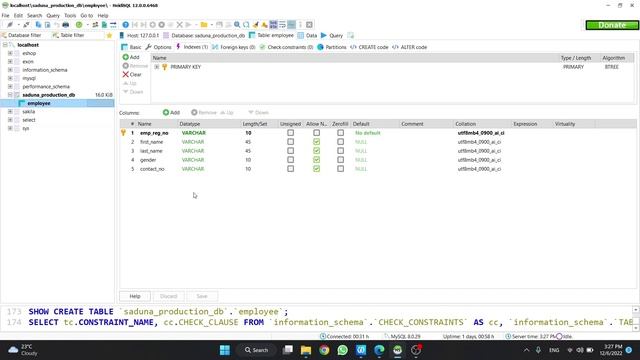The width and height of the screenshot is (640, 360).
Task: Click the taskbar Search box
Action: [256, 350]
